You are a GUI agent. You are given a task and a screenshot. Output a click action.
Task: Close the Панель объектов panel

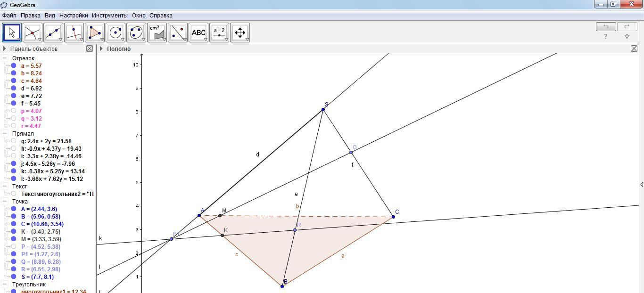(90, 49)
